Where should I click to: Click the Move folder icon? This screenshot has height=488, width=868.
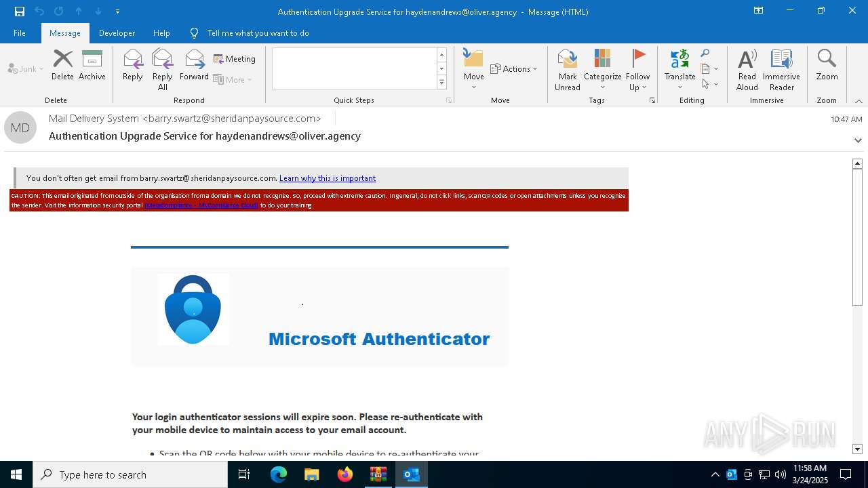474,69
